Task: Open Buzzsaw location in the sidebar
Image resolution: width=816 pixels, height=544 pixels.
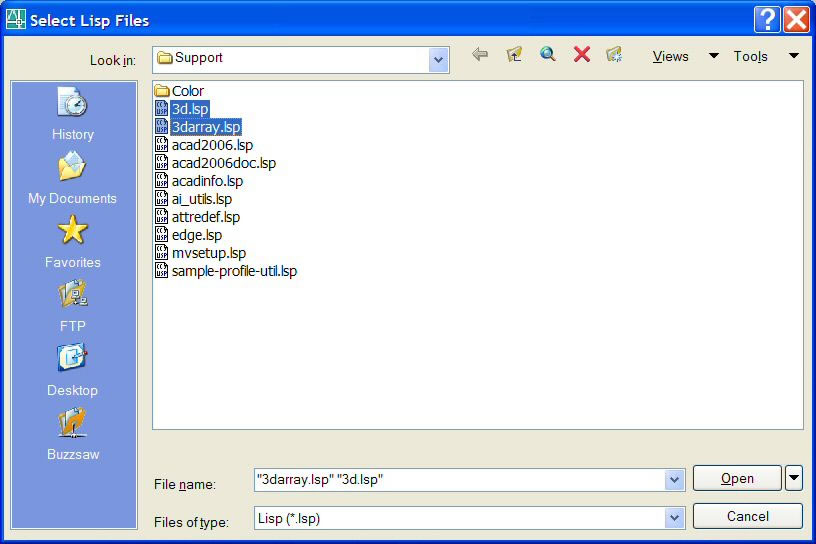Action: pos(72,434)
